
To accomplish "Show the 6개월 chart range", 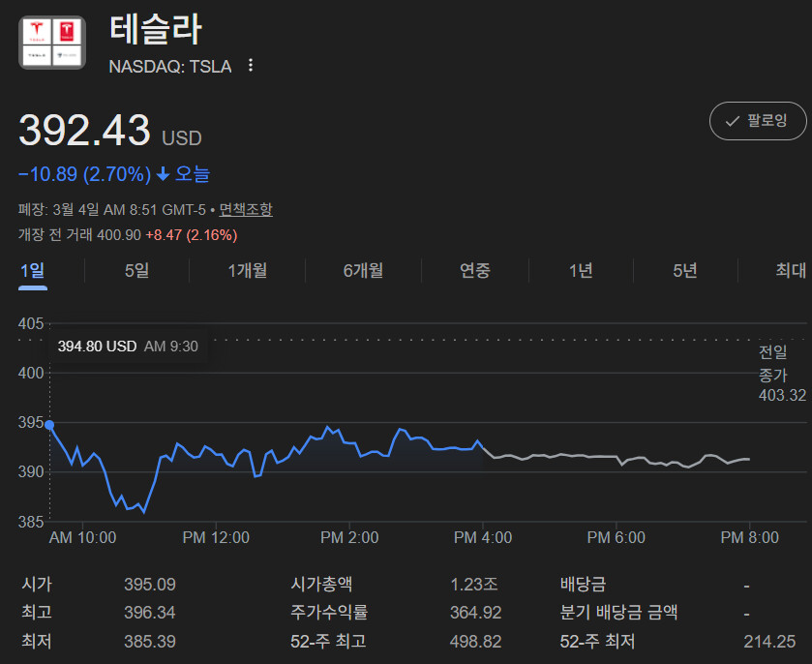I will click(x=363, y=271).
